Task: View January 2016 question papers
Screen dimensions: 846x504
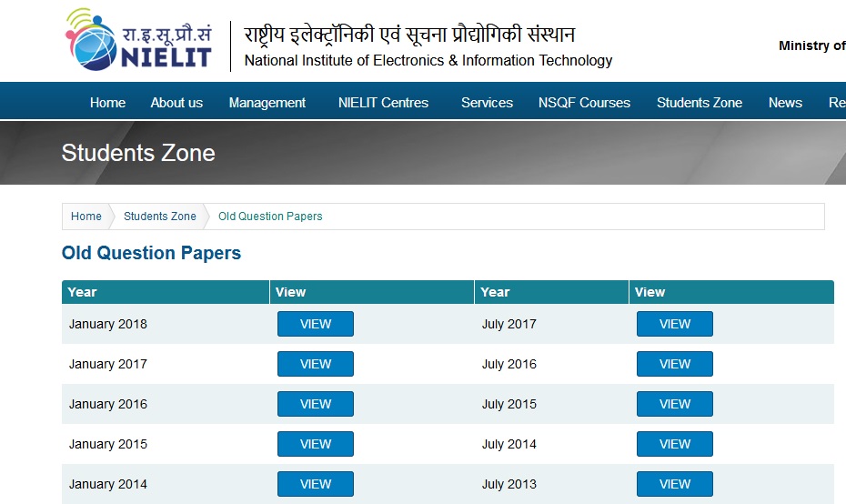Action: coord(316,404)
